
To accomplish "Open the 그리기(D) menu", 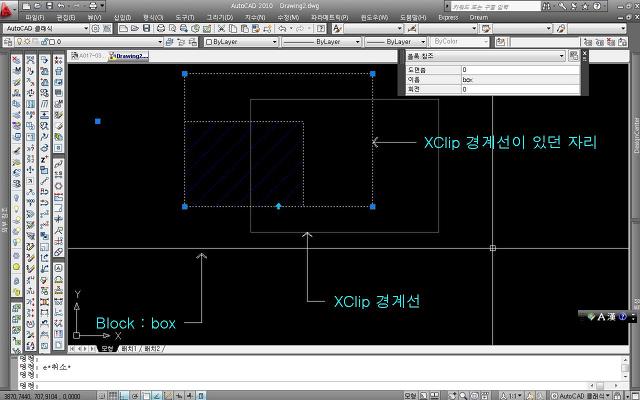I will coord(220,18).
